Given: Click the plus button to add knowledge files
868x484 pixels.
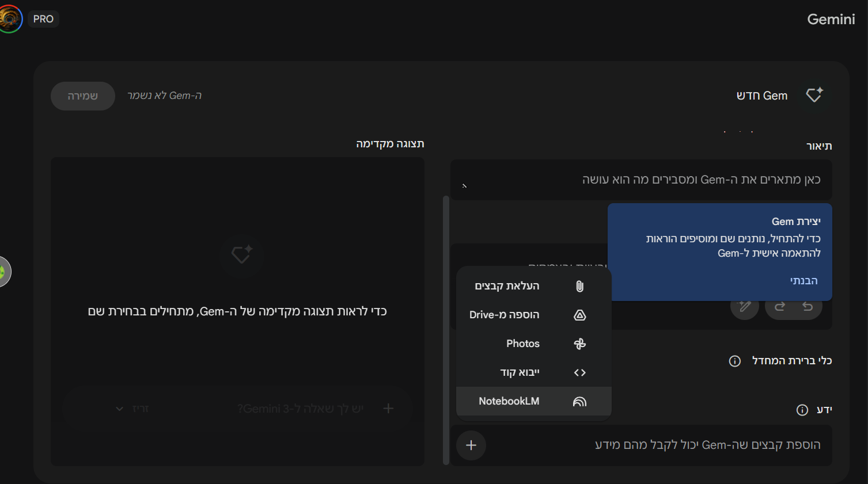Looking at the screenshot, I should click(471, 445).
